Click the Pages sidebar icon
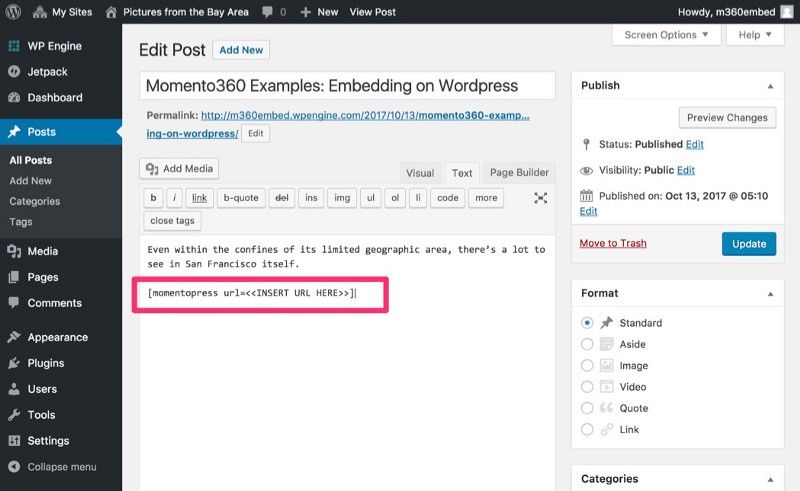Viewport: 800px width, 491px height. coord(14,277)
